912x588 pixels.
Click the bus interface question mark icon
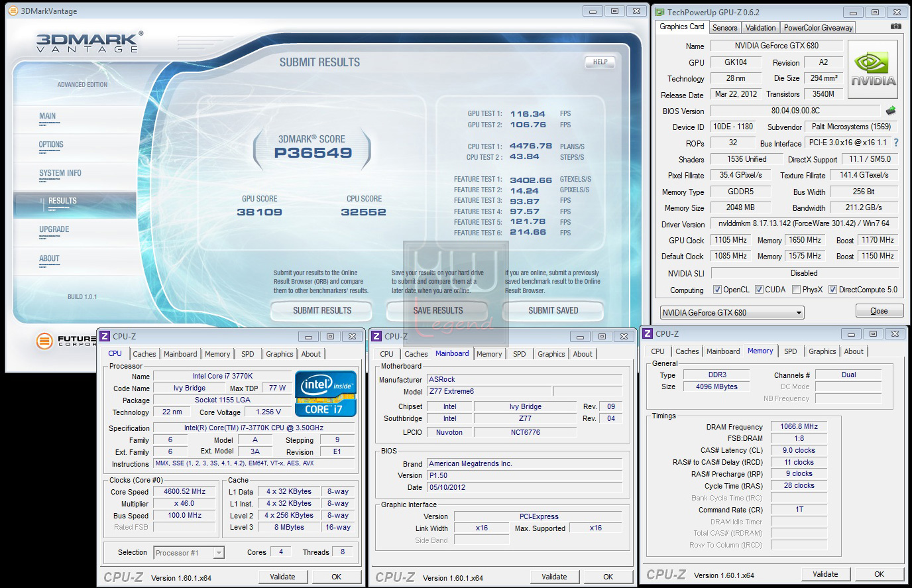[x=896, y=143]
